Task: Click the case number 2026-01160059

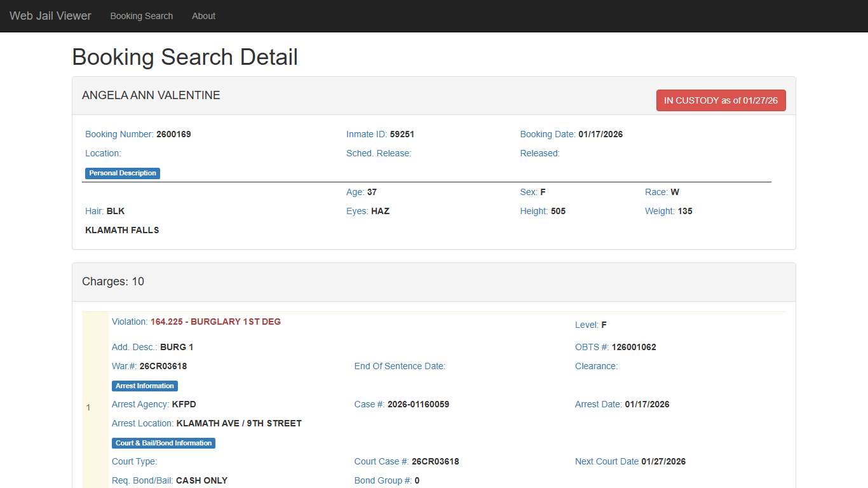Action: (x=418, y=404)
